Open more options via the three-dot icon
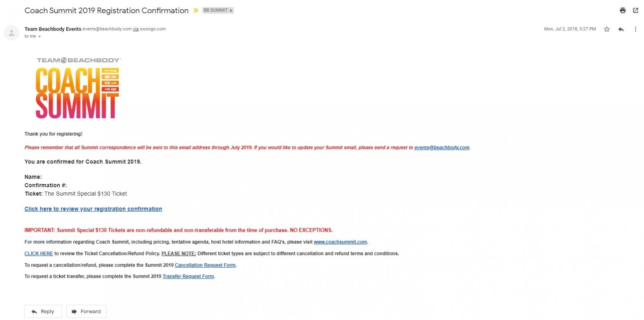 coord(636,29)
